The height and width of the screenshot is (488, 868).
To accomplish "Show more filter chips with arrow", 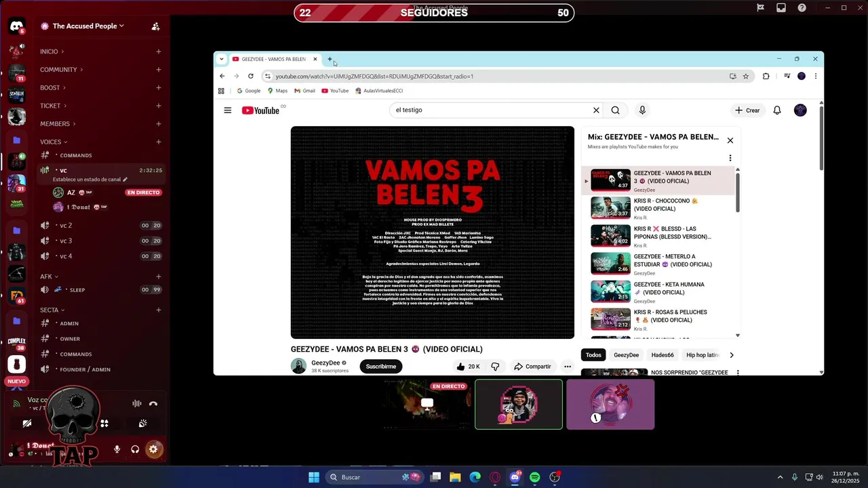I will tap(731, 355).
